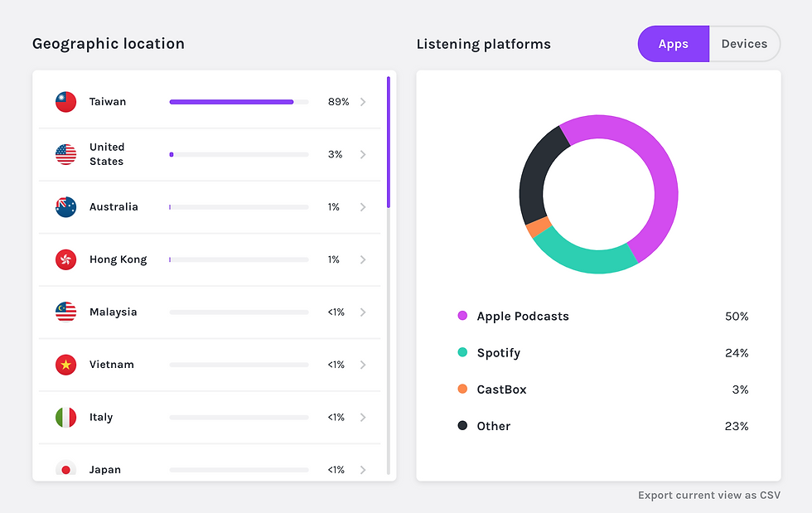Image resolution: width=812 pixels, height=513 pixels.
Task: Expand the Taiwan row chevron
Action: tap(363, 102)
